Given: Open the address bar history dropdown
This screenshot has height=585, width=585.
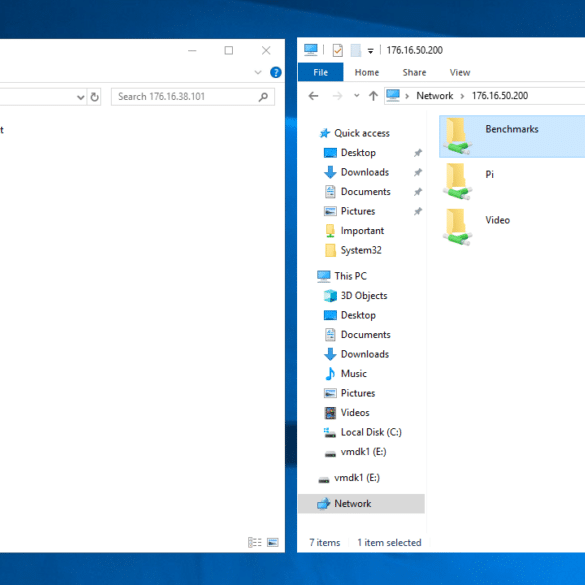Looking at the screenshot, I should tap(80, 97).
